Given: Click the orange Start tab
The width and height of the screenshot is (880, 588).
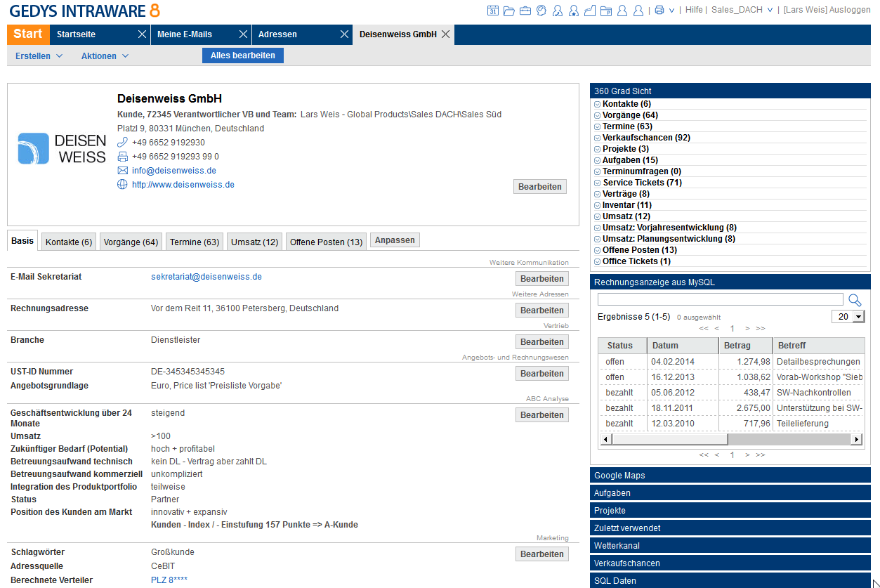Looking at the screenshot, I should (x=28, y=34).
